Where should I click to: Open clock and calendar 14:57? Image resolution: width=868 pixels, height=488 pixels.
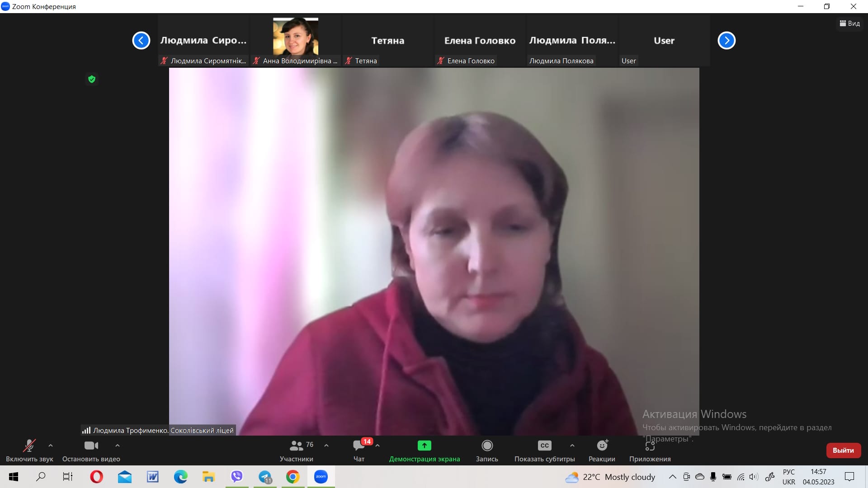tap(819, 477)
